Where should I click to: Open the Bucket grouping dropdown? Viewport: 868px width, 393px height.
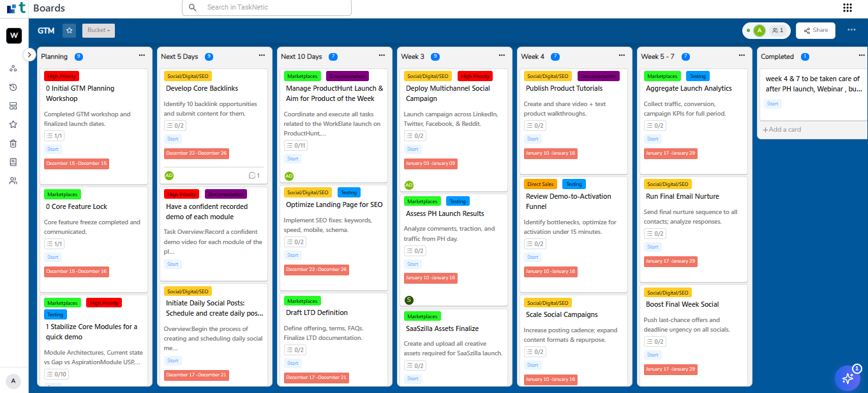[99, 30]
